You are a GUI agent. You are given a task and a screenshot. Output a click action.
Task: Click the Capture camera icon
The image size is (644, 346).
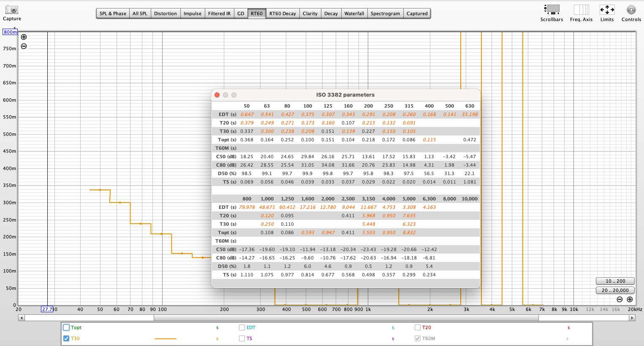point(12,9)
